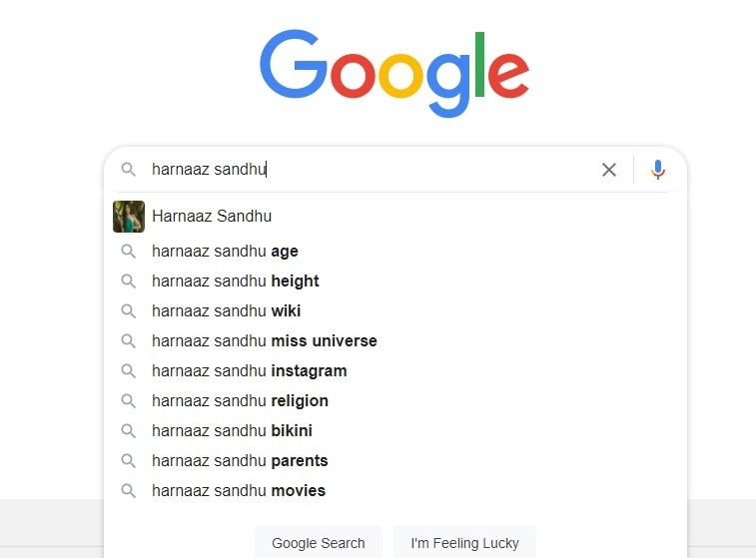Viewport: 756px width, 558px height.
Task: Open the Harnaaz Sandhu profile thumbnail
Action: tap(129, 217)
